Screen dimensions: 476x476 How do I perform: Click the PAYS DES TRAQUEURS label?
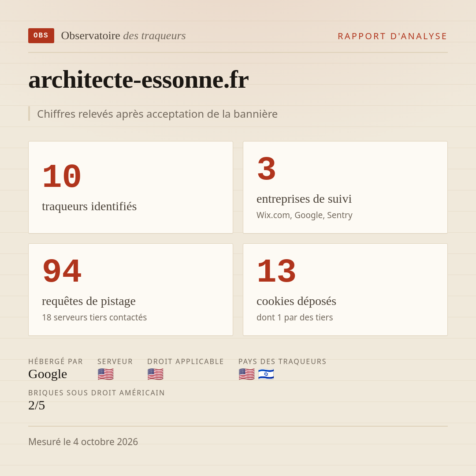(x=283, y=361)
